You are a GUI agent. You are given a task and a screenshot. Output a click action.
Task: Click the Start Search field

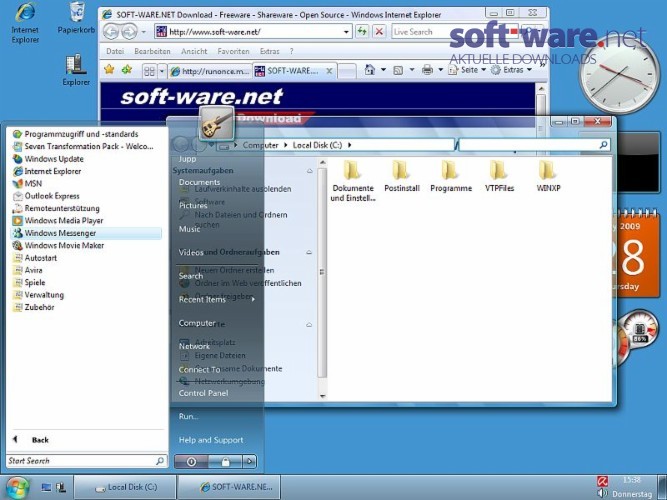tap(86, 461)
